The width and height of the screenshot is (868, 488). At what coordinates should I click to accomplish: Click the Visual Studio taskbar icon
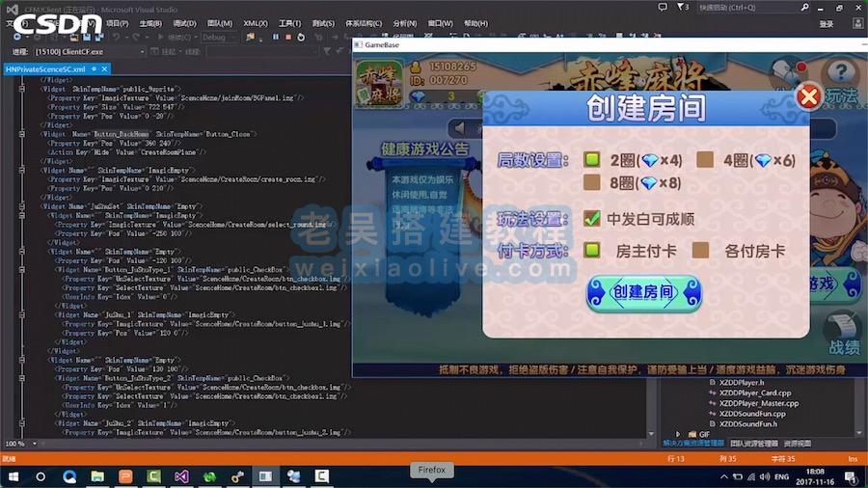point(181,476)
